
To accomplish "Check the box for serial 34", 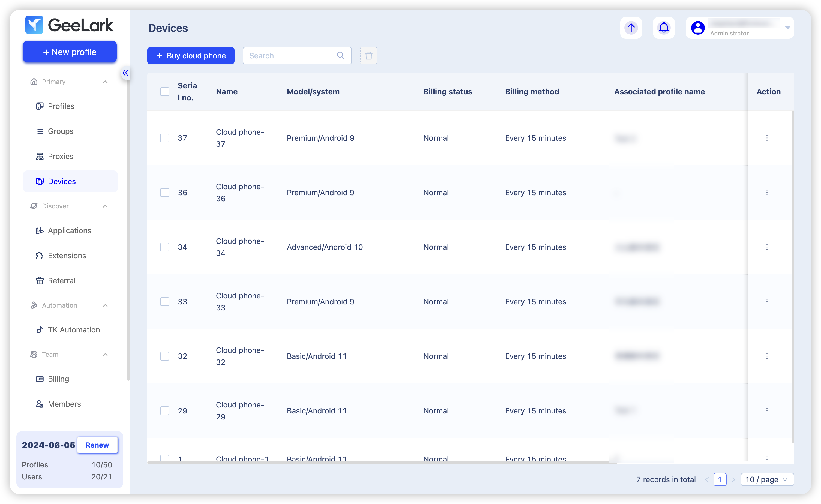I will [165, 247].
